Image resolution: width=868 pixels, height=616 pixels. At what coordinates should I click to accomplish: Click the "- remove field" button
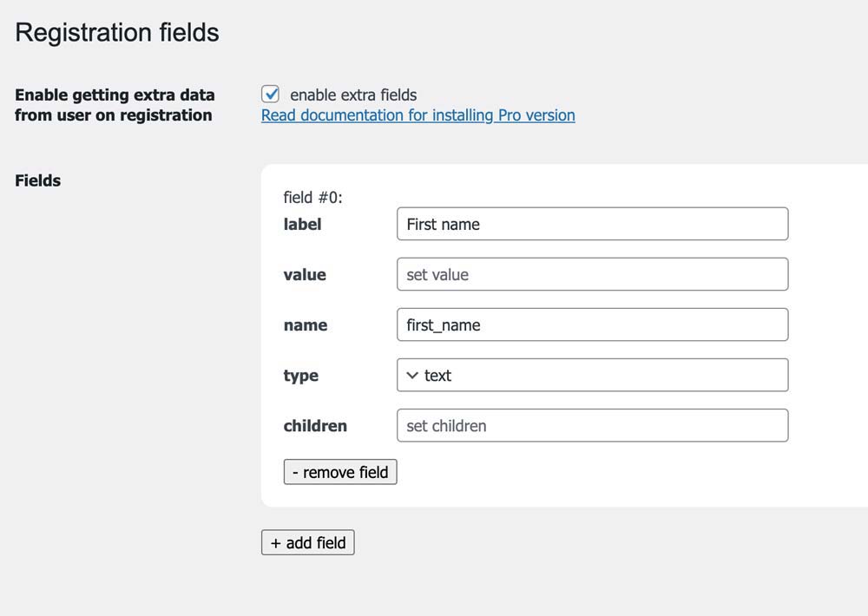[340, 472]
